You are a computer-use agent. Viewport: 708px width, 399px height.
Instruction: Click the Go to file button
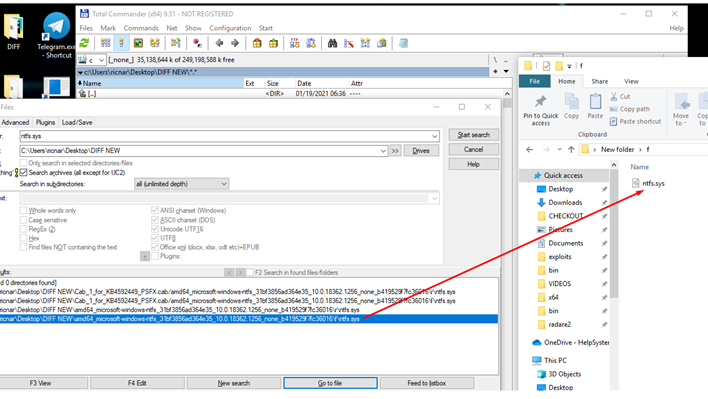330,383
